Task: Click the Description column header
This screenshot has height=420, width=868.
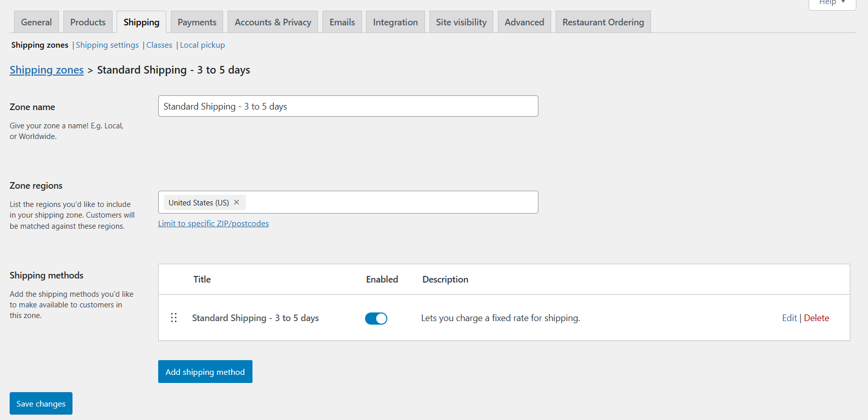Action: pos(445,279)
